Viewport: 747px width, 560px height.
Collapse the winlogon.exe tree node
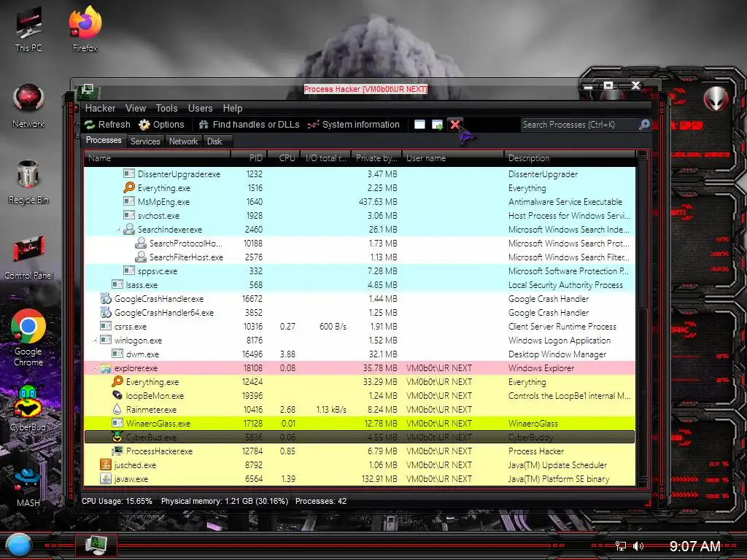click(x=95, y=341)
